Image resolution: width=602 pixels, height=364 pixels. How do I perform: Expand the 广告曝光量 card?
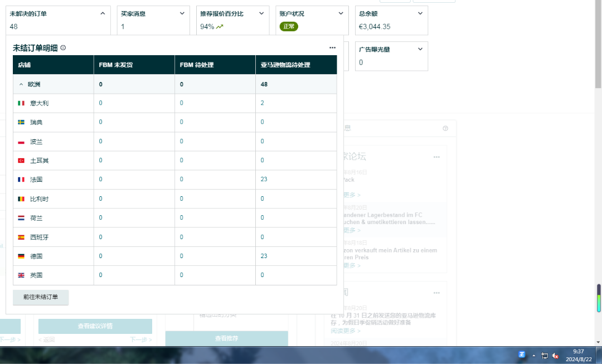[x=420, y=49]
